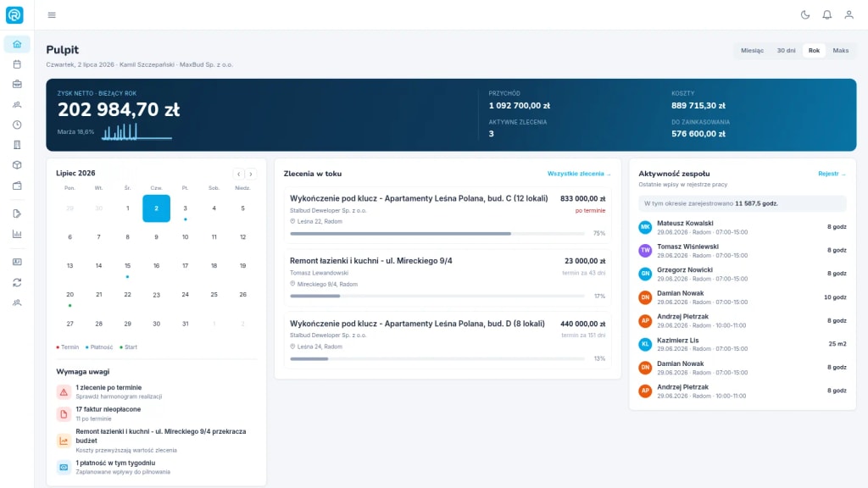
Task: Open the building sidebar icon
Action: tap(17, 145)
